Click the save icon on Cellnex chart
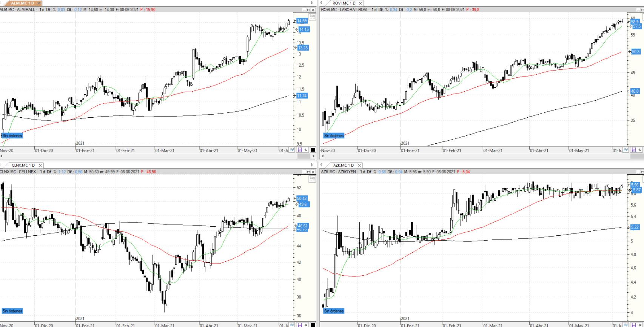 click(x=300, y=325)
